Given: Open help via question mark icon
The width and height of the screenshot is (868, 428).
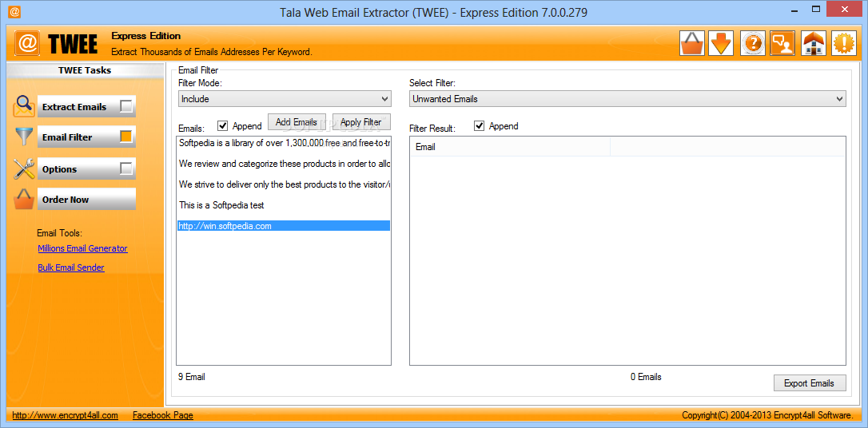Looking at the screenshot, I should coord(752,44).
